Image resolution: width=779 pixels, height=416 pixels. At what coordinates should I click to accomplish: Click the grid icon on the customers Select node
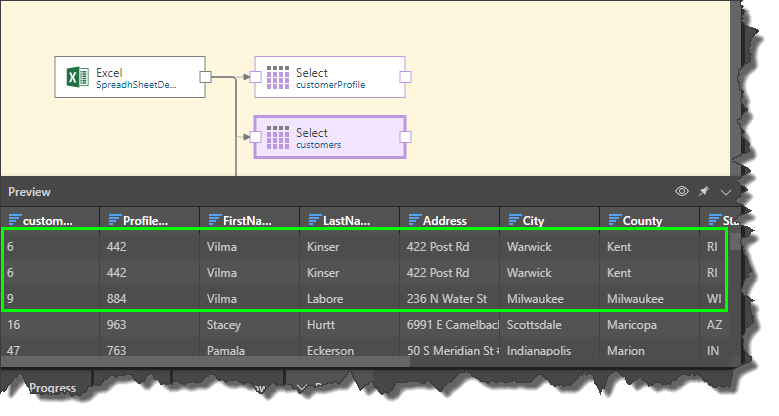(278, 138)
